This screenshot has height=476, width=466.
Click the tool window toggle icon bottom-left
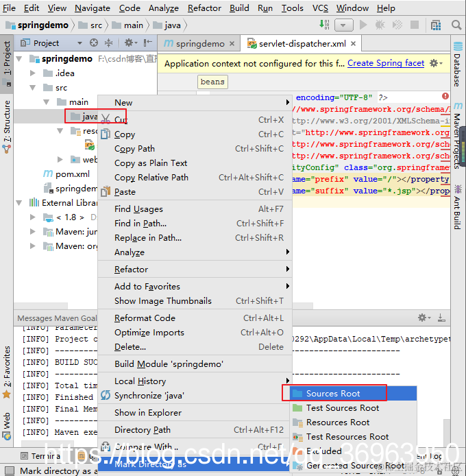click(10, 471)
